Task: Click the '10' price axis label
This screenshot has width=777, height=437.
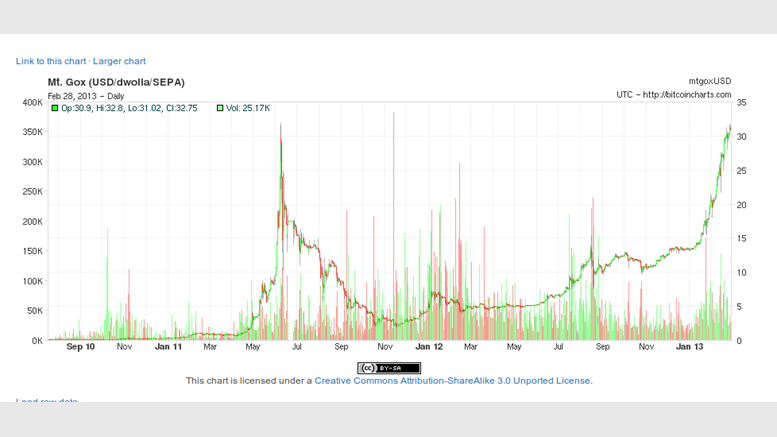Action: [741, 273]
